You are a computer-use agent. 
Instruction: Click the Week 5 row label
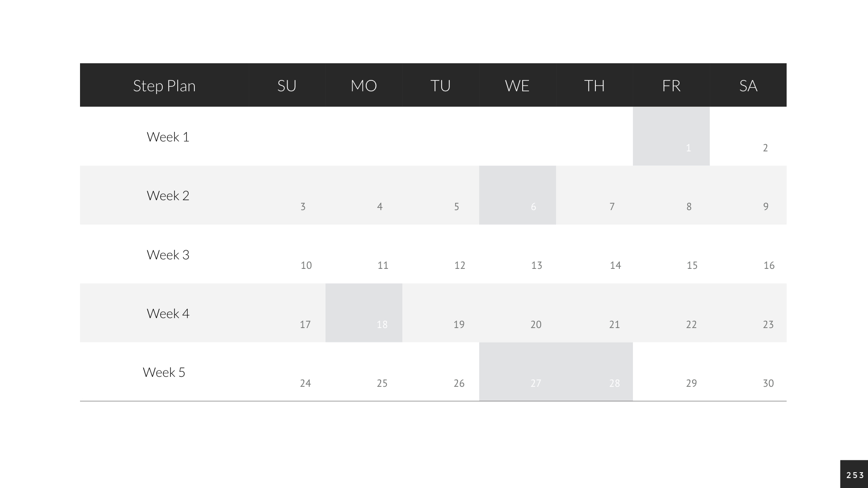pyautogui.click(x=164, y=372)
